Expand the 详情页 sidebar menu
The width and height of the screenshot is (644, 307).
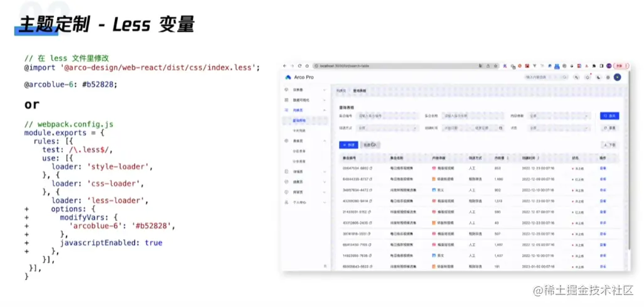pos(305,171)
